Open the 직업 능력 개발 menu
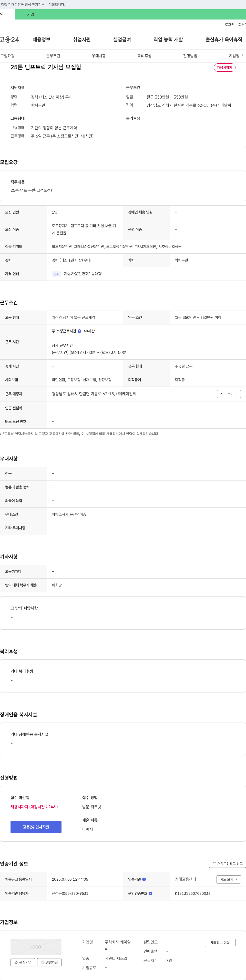 point(168,40)
